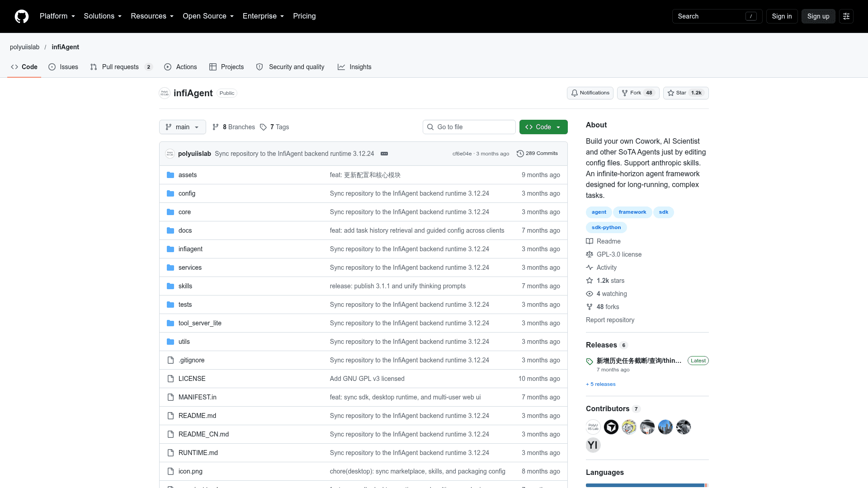
Task: Expand the Open Source menu
Action: coord(208,16)
